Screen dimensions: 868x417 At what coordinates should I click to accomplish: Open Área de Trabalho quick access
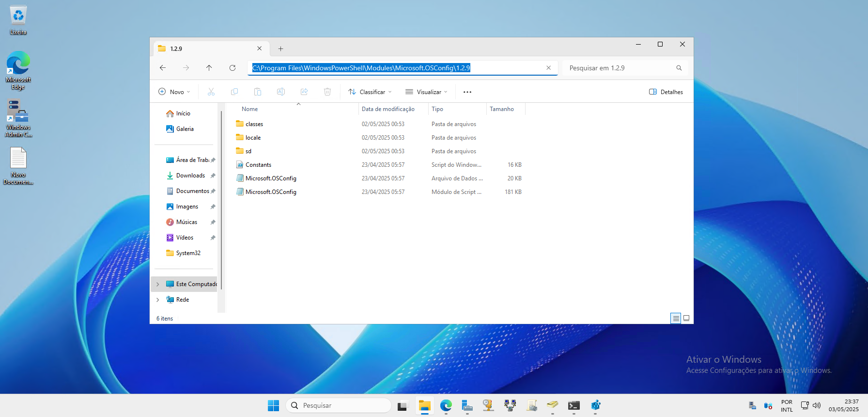pos(191,160)
